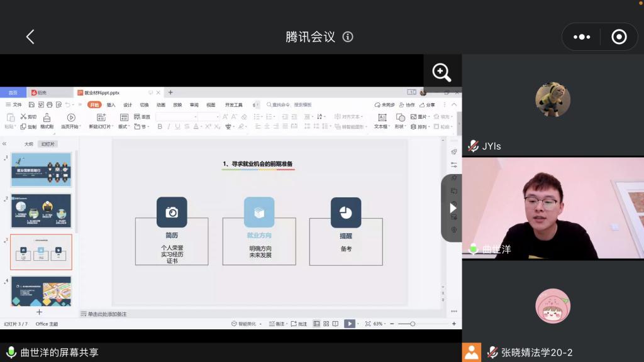Open the 设计 ribbon tab
Screen dimensions: 644x362
coord(128,105)
